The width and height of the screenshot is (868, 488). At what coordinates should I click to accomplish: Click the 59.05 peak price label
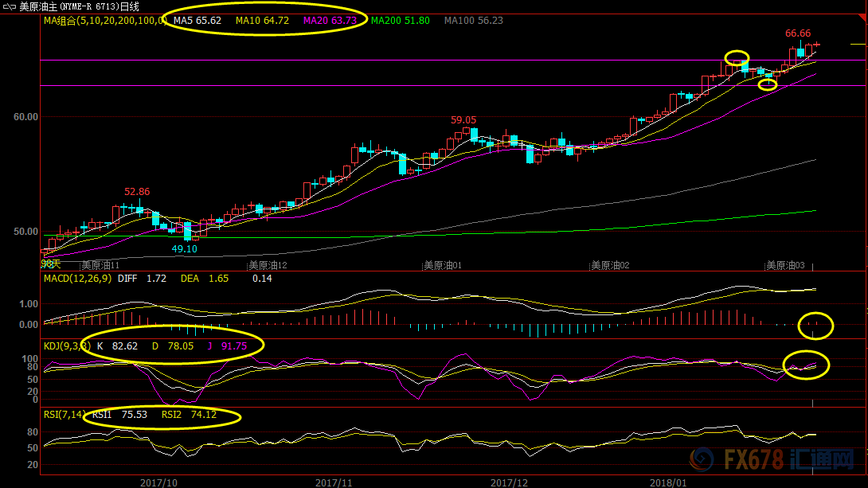[463, 120]
